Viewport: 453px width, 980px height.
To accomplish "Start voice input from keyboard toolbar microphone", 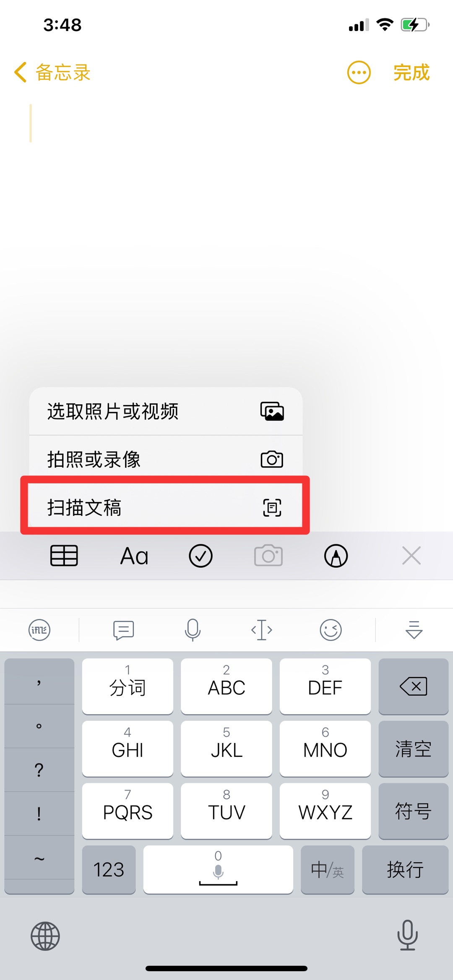I will pyautogui.click(x=193, y=630).
